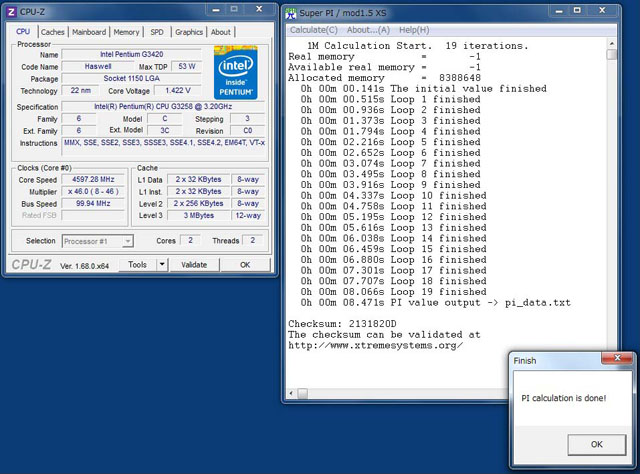Click the Max TDP value 53 W
The height and width of the screenshot is (474, 640).
tap(187, 66)
